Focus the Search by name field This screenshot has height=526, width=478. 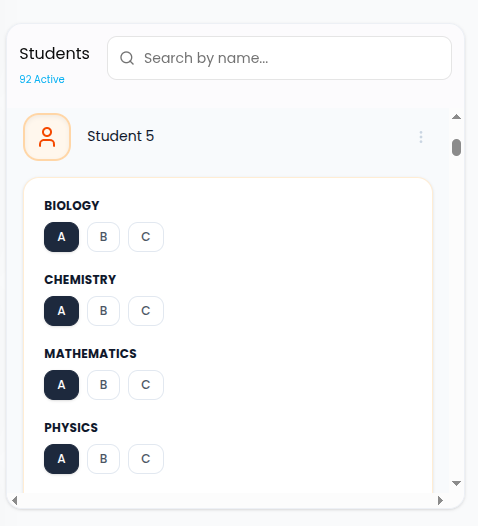(279, 58)
